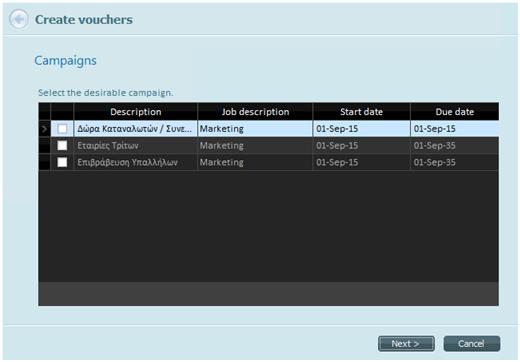520x362 pixels.
Task: Sort by Description column header
Action: pos(136,112)
